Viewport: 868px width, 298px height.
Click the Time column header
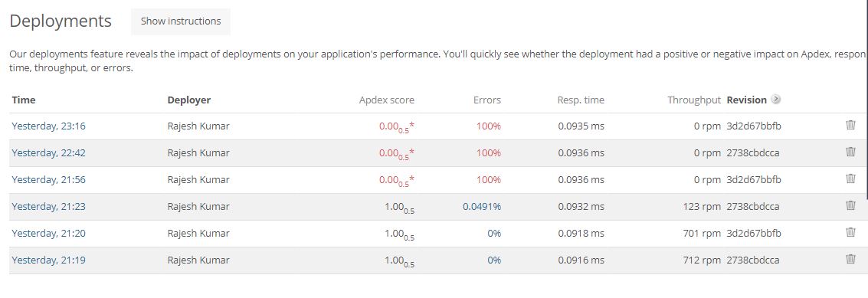point(23,100)
